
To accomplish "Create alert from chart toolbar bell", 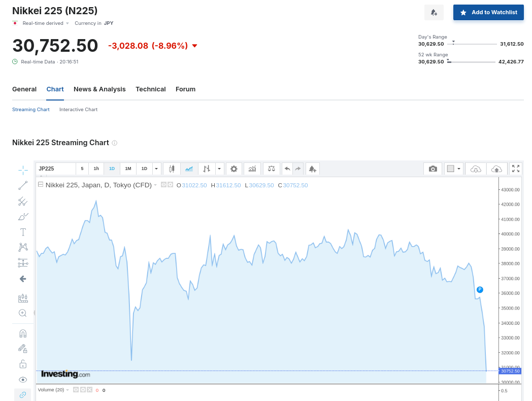I will coord(313,169).
